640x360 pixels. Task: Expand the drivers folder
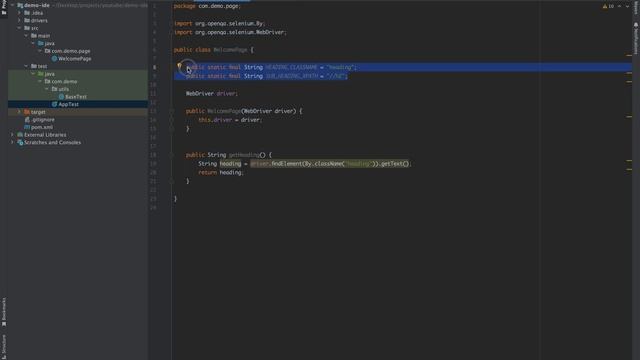click(19, 20)
